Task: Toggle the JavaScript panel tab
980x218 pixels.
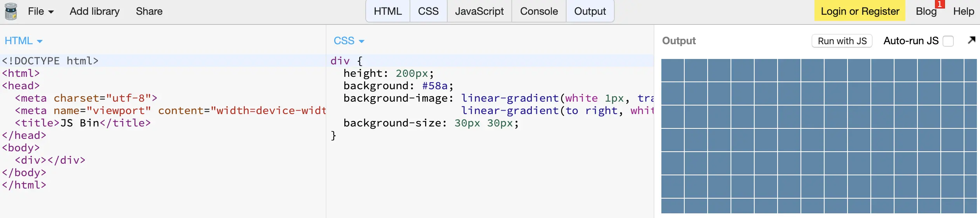Action: pos(479,11)
